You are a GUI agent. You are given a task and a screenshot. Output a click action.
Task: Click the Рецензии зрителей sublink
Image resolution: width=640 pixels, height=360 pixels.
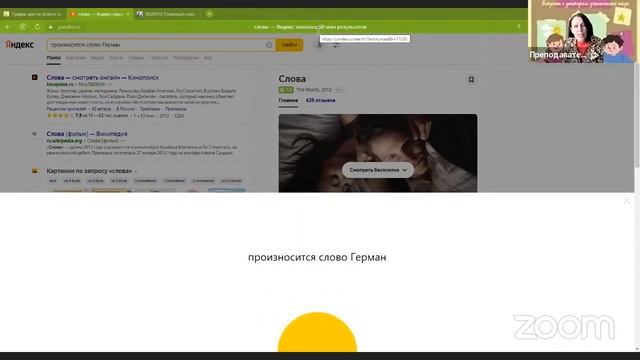tap(66, 109)
